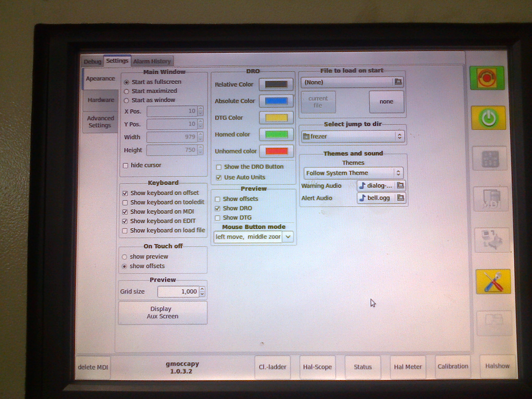Screen dimensions: 532x399
Task: Switch to the Alarm History tab
Action: pyautogui.click(x=152, y=62)
